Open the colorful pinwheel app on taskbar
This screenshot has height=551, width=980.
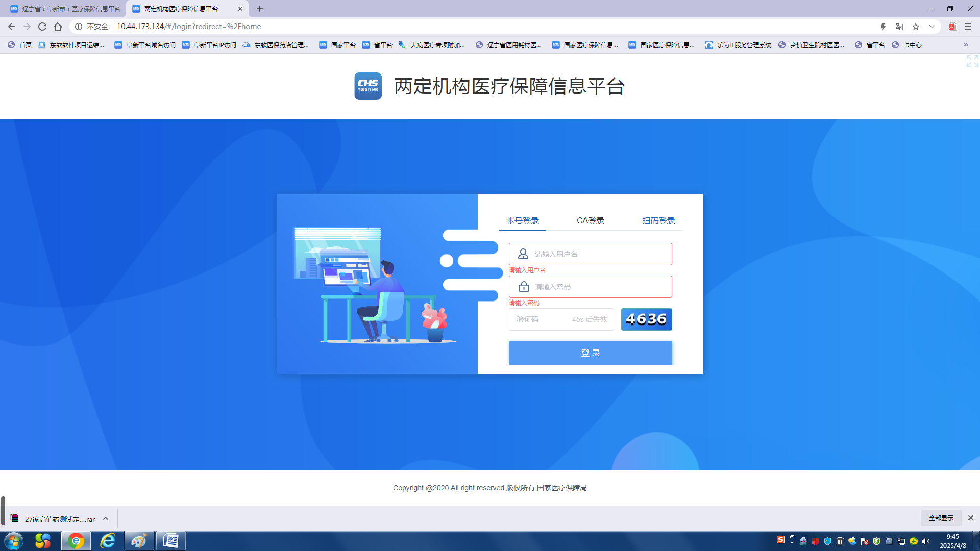point(43,541)
